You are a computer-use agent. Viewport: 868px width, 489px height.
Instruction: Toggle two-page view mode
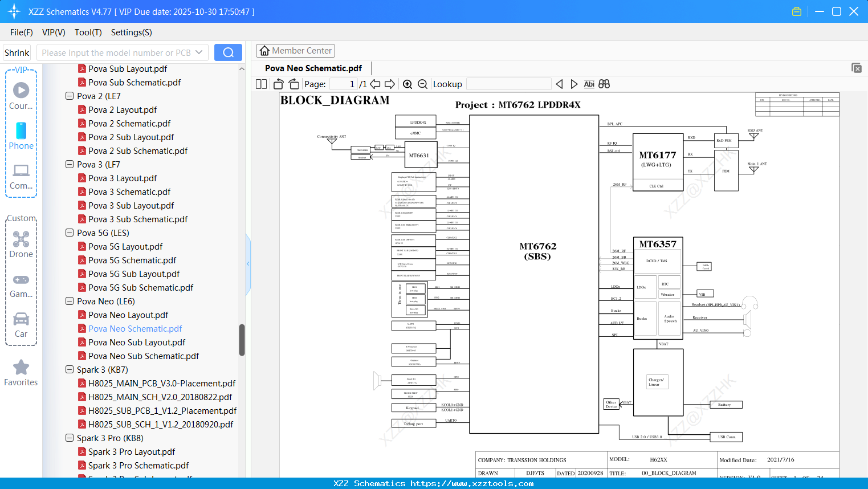pyautogui.click(x=260, y=83)
